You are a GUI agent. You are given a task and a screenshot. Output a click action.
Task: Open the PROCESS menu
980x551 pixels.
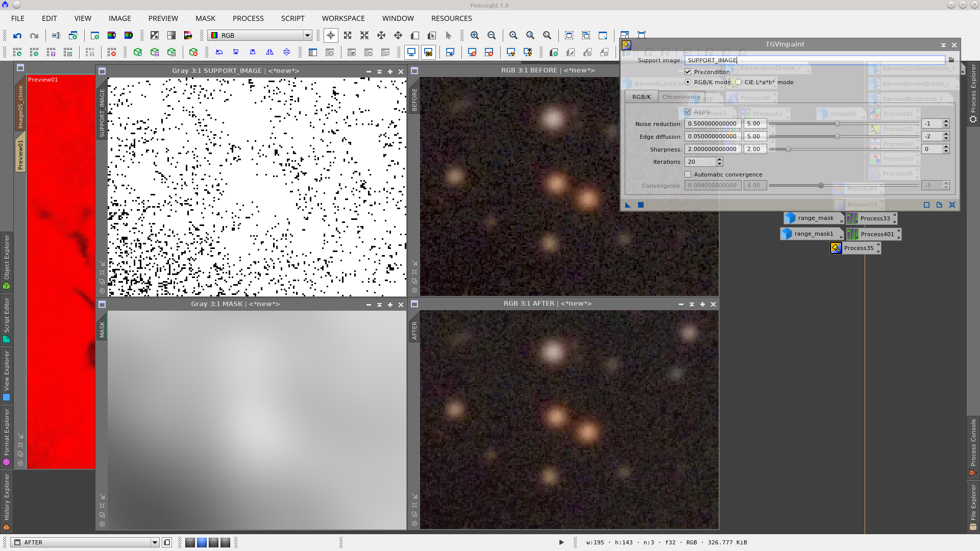coord(248,18)
